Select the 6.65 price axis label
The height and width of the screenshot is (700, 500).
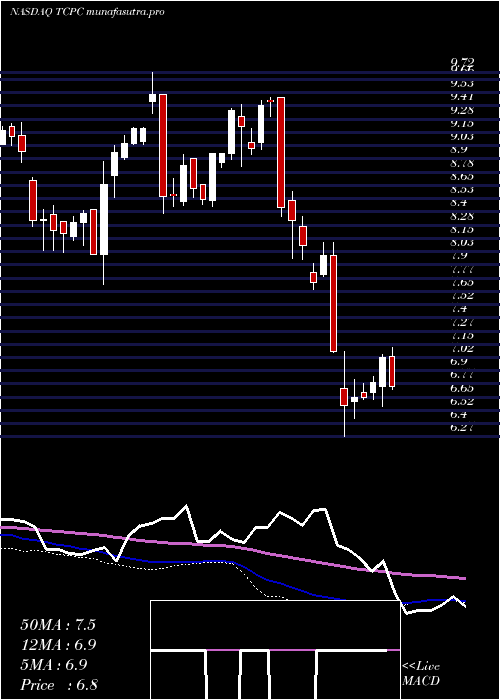(462, 388)
